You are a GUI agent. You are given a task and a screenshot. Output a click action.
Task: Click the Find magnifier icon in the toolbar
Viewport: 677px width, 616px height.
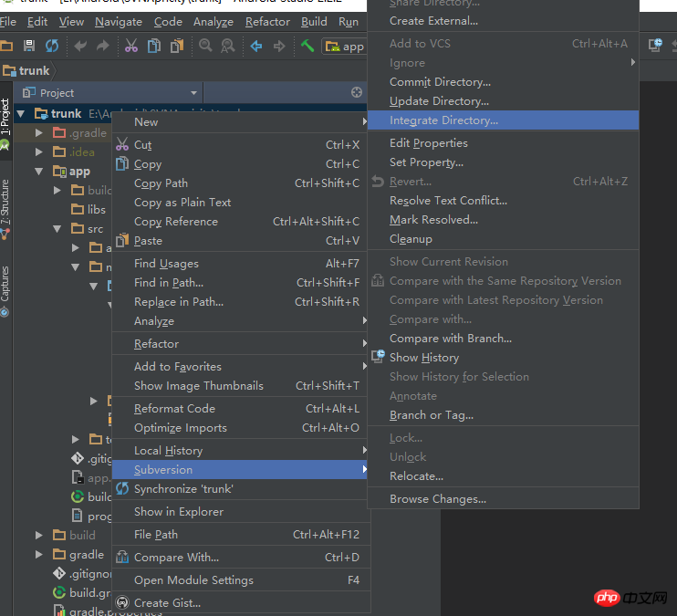coord(205,46)
